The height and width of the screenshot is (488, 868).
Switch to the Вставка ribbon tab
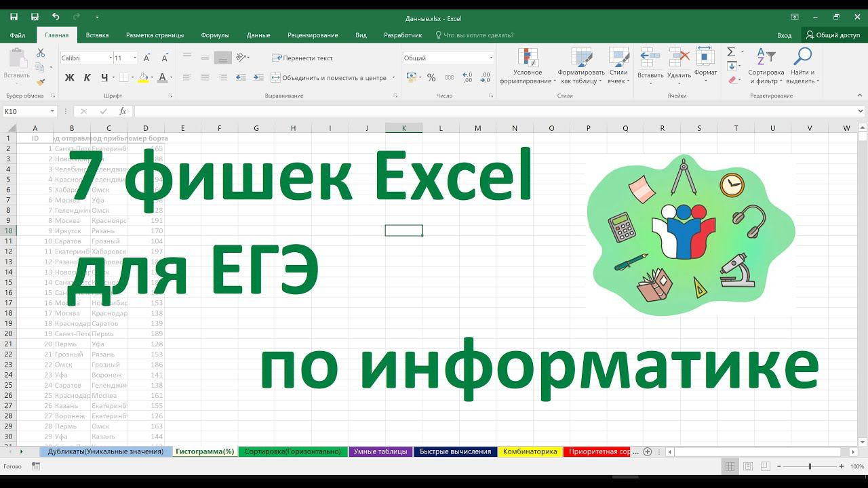(97, 35)
